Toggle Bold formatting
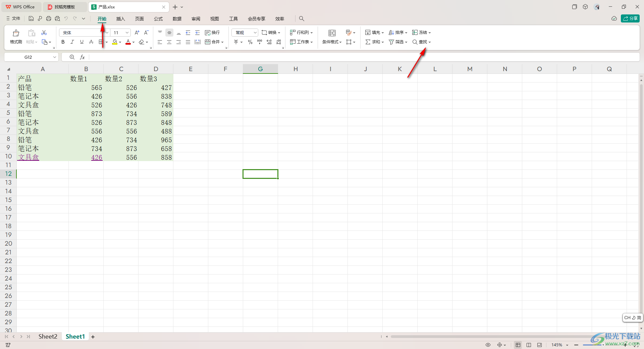 click(63, 42)
